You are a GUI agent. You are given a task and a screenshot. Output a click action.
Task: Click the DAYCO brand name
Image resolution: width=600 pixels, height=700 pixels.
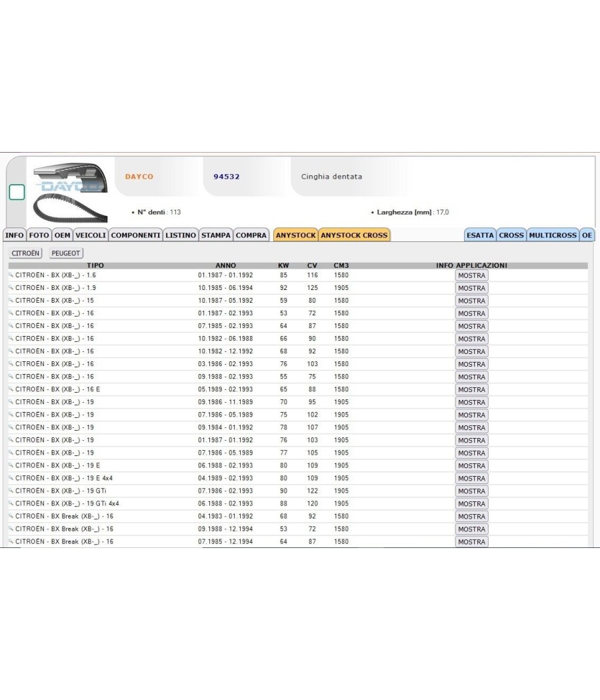(139, 177)
